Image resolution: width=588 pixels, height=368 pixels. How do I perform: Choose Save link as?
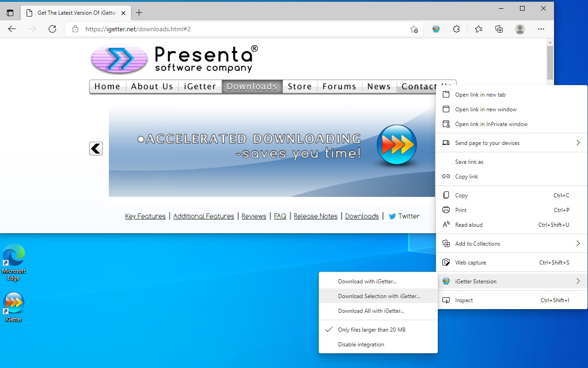click(x=511, y=161)
